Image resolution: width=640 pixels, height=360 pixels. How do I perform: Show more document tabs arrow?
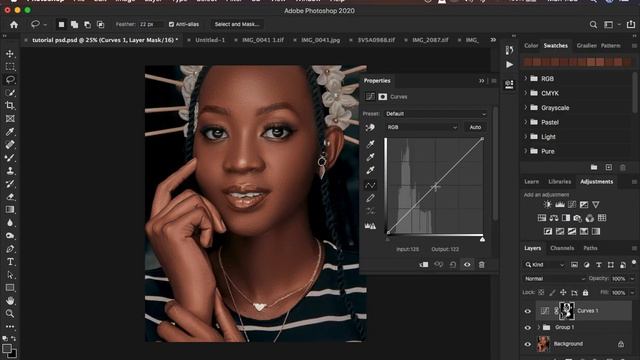(x=493, y=40)
